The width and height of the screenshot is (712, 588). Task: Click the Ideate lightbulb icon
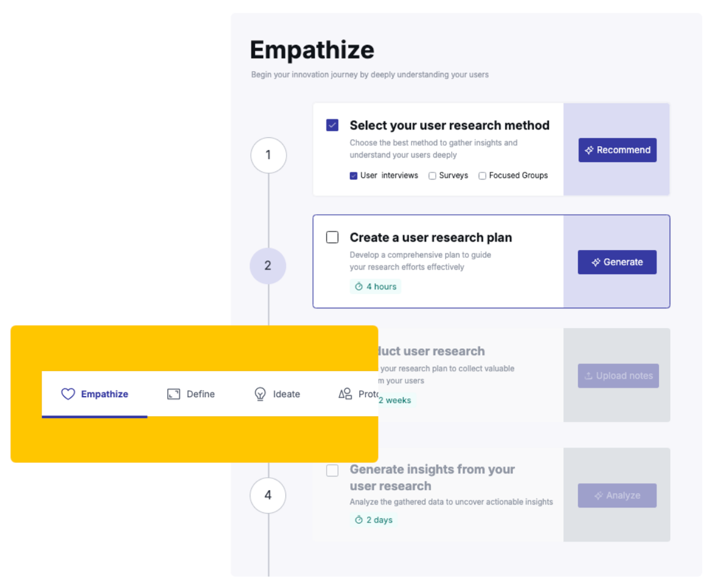click(260, 394)
